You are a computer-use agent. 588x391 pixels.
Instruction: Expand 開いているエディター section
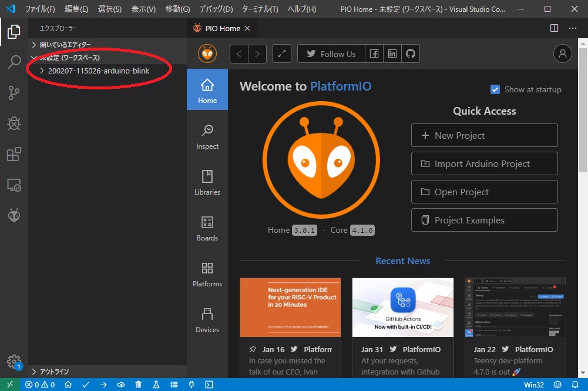(107, 45)
